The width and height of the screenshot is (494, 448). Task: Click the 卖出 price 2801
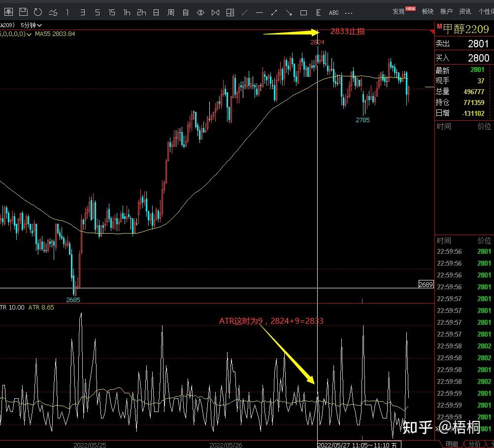[x=478, y=44]
